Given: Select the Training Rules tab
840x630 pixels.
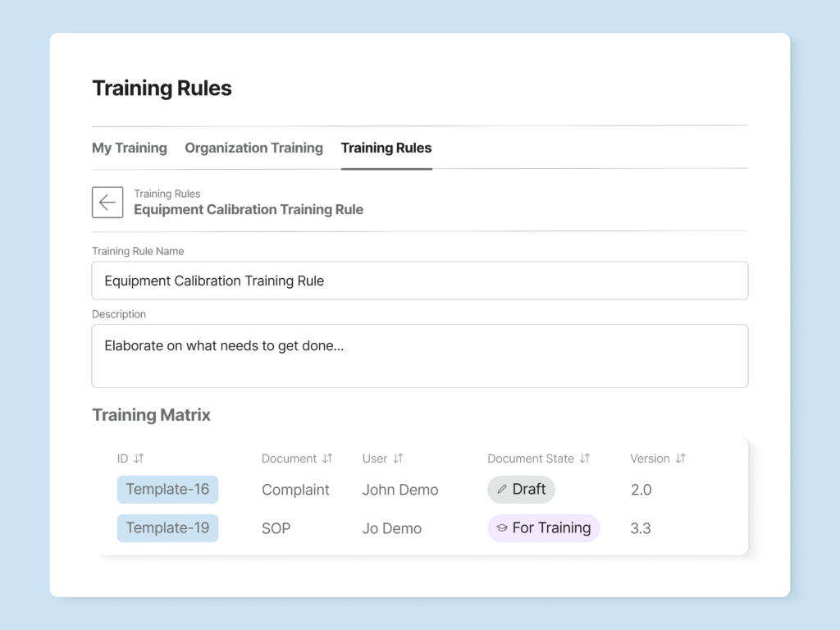Looking at the screenshot, I should click(x=386, y=148).
